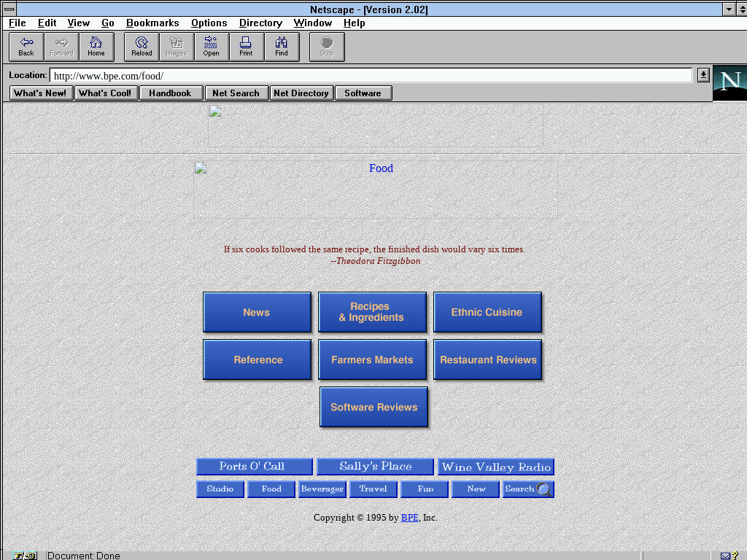This screenshot has width=747, height=560.
Task: Click the What's Cool! directory button
Action: (105, 93)
